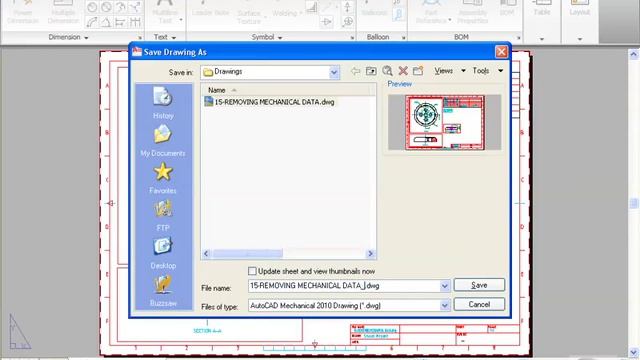The width and height of the screenshot is (640, 360).
Task: Click the file list horizontal scrollbar thumb
Action: (x=248, y=254)
